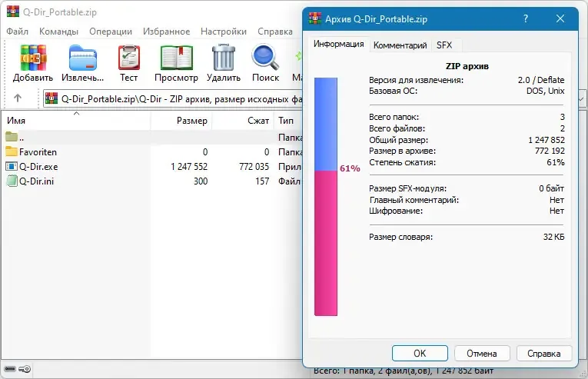Click the key password icon in status bar
Viewport: 588px width, 379px height.
pos(25,369)
